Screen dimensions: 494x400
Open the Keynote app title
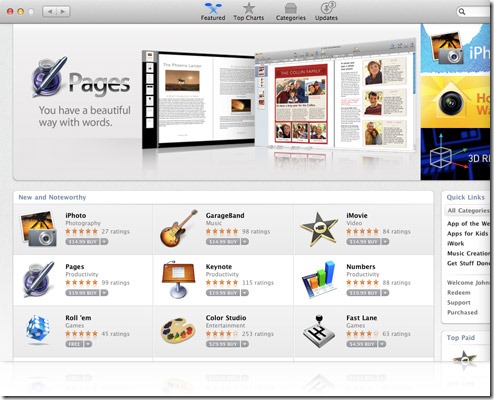click(x=219, y=267)
